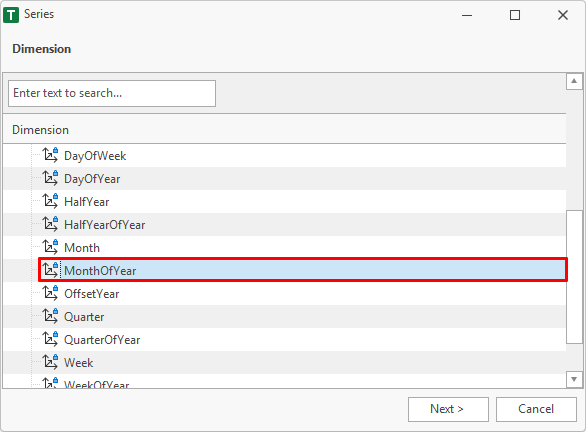Choose the DayOfYear label in the list
586x432 pixels.
[x=92, y=179]
